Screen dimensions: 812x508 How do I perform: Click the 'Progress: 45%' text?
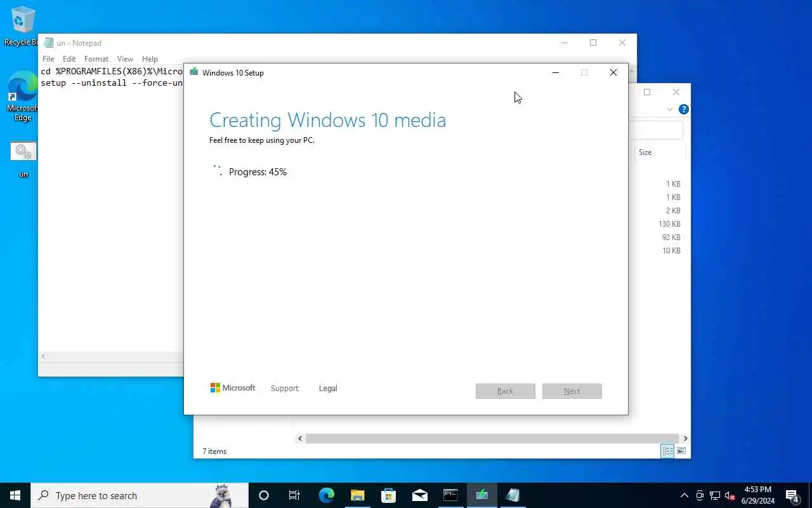point(258,172)
